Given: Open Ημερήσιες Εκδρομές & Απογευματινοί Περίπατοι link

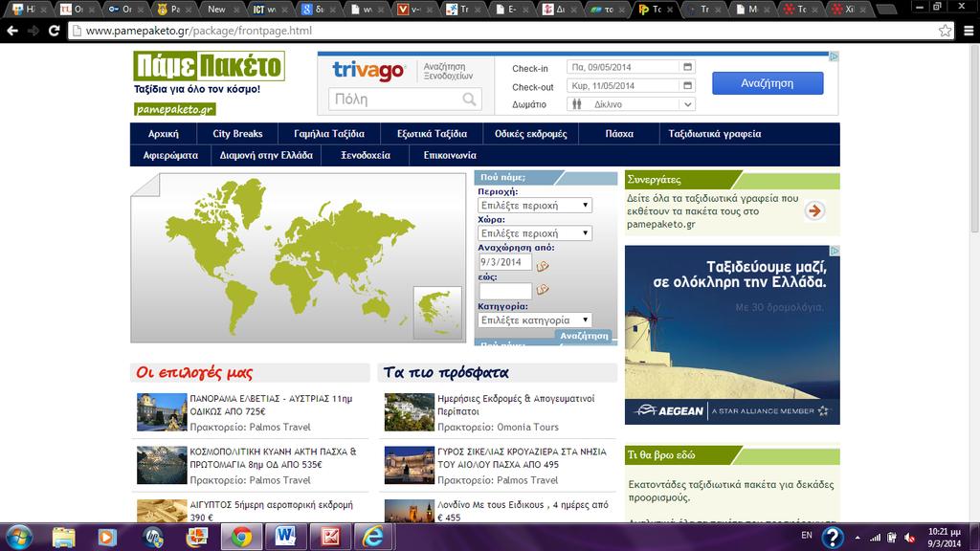Looking at the screenshot, I should point(516,405).
